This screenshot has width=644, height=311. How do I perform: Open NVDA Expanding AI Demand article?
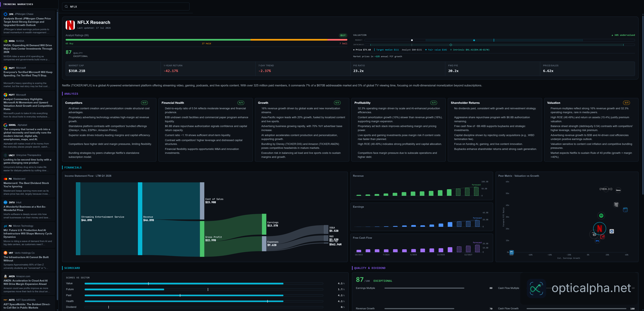tap(28, 49)
